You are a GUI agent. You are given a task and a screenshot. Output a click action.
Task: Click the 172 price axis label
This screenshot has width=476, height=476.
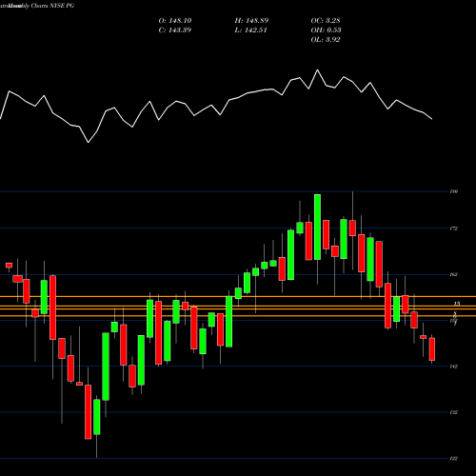[454, 228]
